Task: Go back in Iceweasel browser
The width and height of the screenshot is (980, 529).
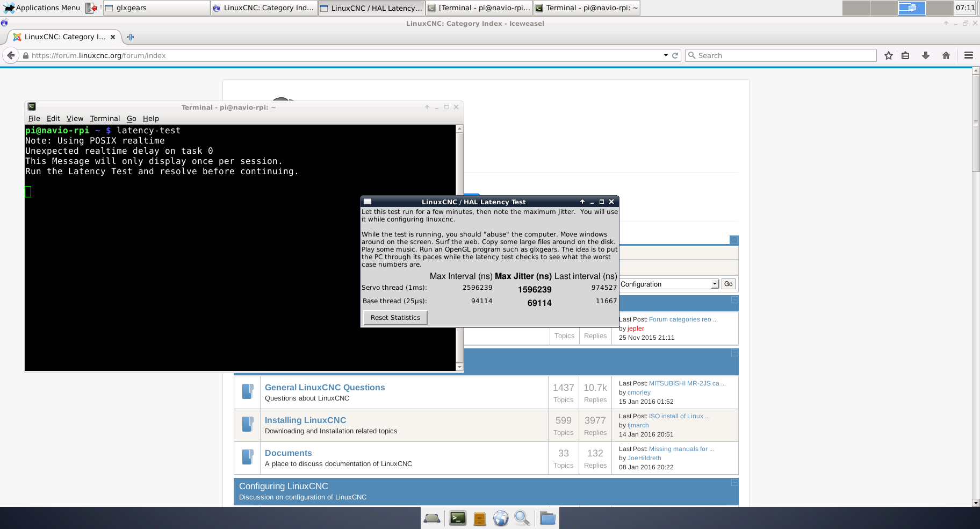Action: point(11,55)
